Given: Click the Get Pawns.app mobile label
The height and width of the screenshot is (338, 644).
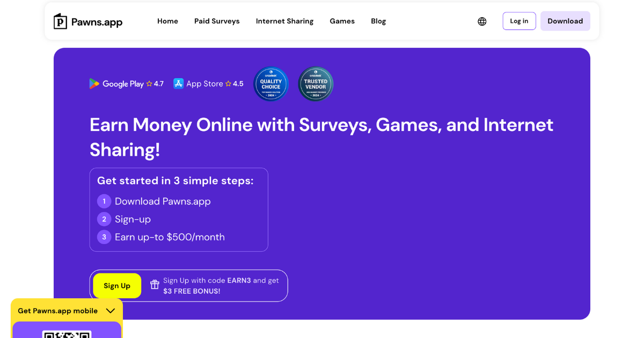Looking at the screenshot, I should [x=58, y=311].
